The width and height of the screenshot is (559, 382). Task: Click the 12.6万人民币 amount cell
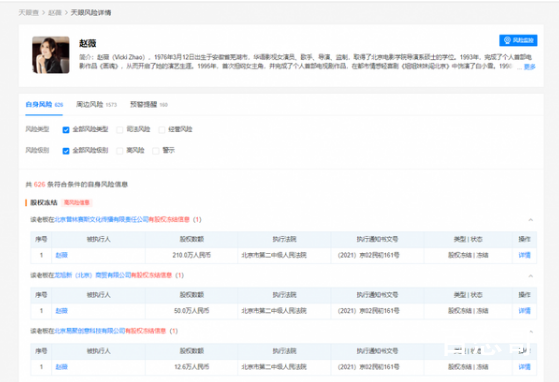point(191,367)
